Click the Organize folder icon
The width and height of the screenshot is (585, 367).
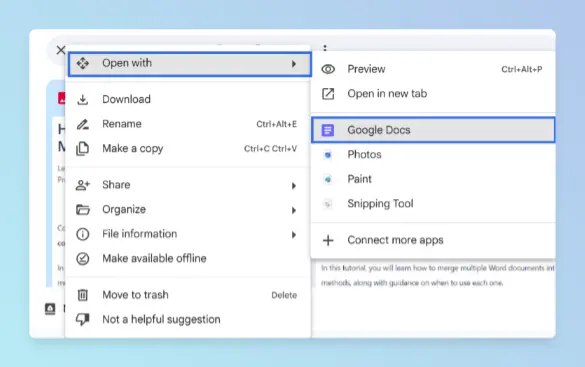82,210
